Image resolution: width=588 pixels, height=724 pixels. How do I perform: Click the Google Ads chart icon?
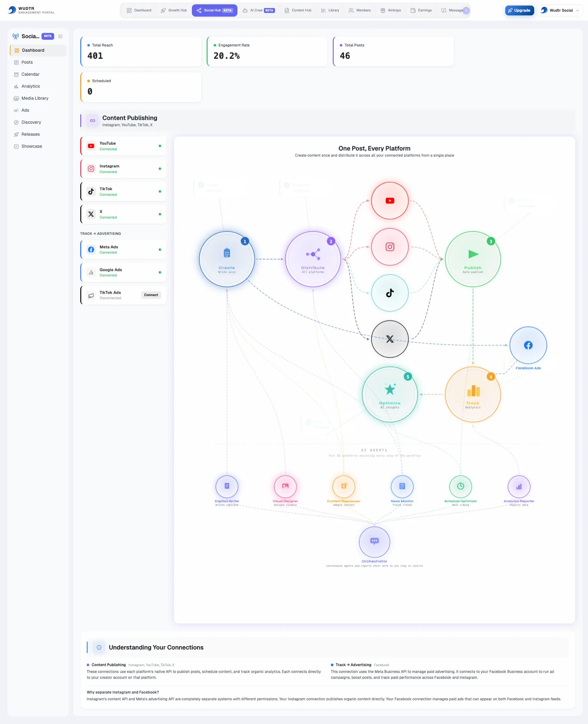pos(91,273)
